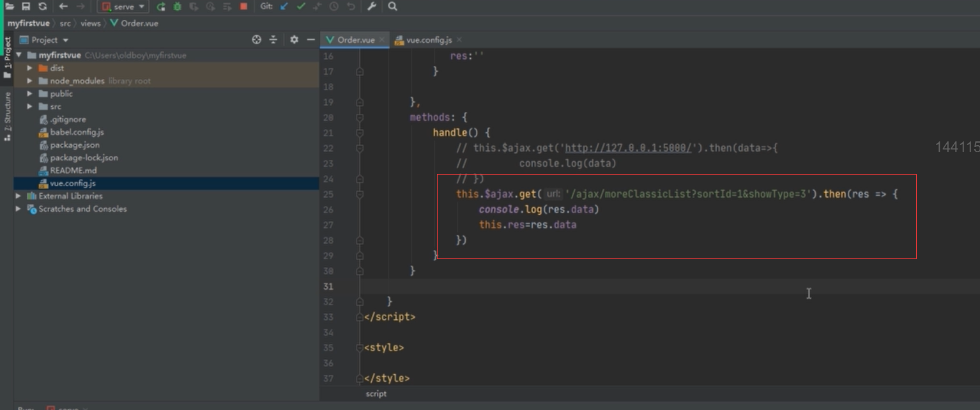Click views in the breadcrumb bar

click(x=91, y=23)
